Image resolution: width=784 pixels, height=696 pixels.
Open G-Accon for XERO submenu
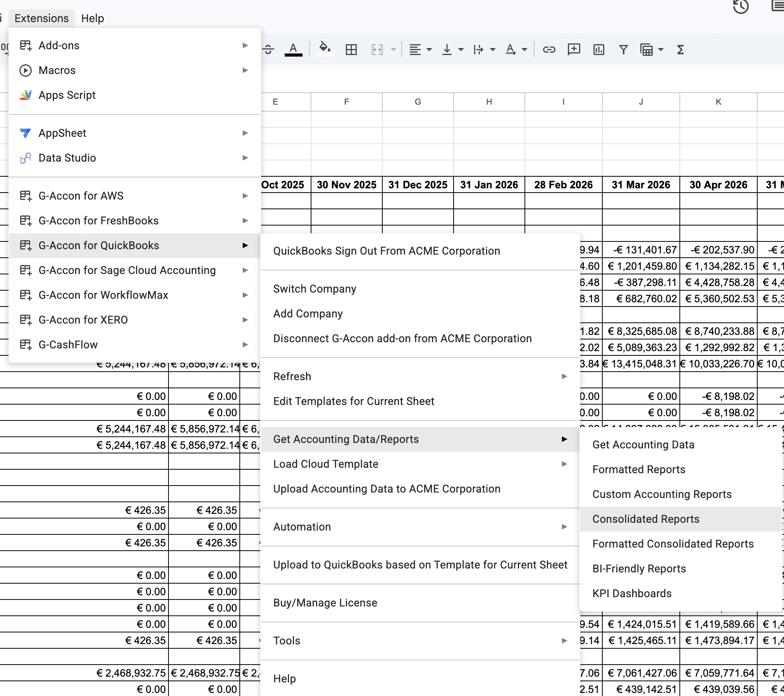coord(134,320)
